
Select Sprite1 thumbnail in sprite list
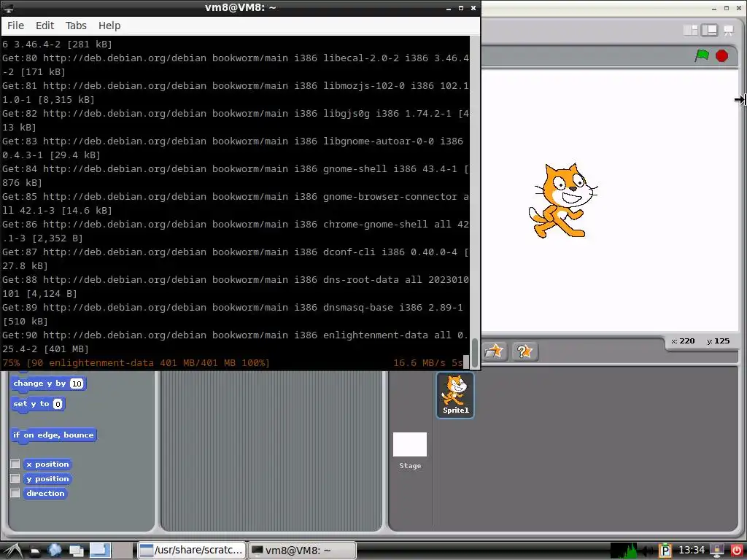455,395
